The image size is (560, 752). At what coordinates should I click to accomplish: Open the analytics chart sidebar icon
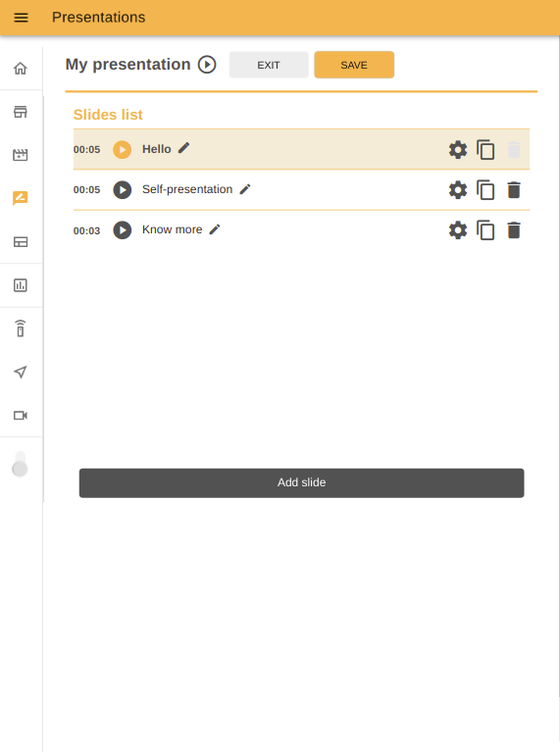coord(21,285)
